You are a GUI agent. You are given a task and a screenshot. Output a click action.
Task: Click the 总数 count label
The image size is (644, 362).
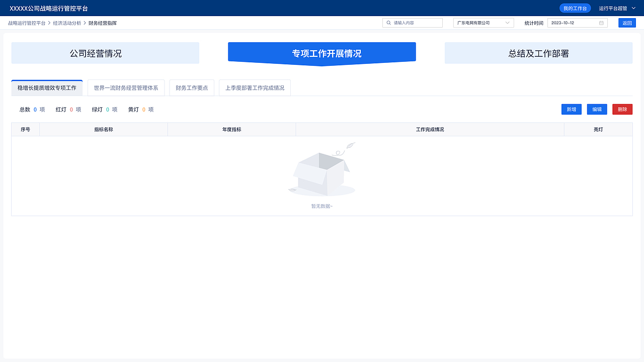[25, 109]
